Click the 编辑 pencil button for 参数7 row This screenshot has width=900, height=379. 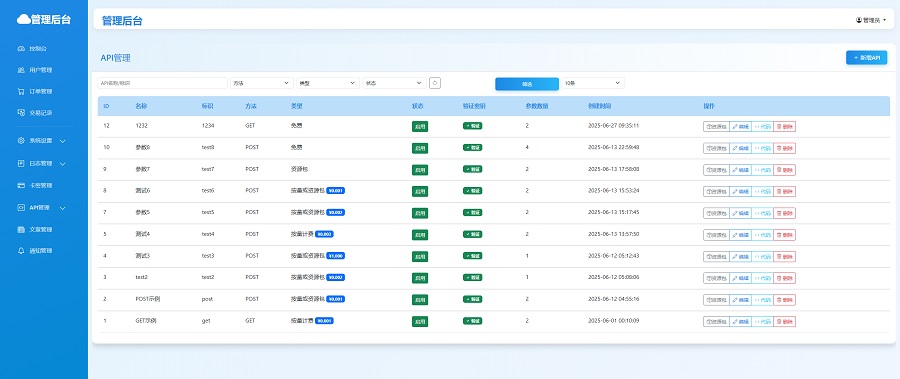(x=740, y=170)
